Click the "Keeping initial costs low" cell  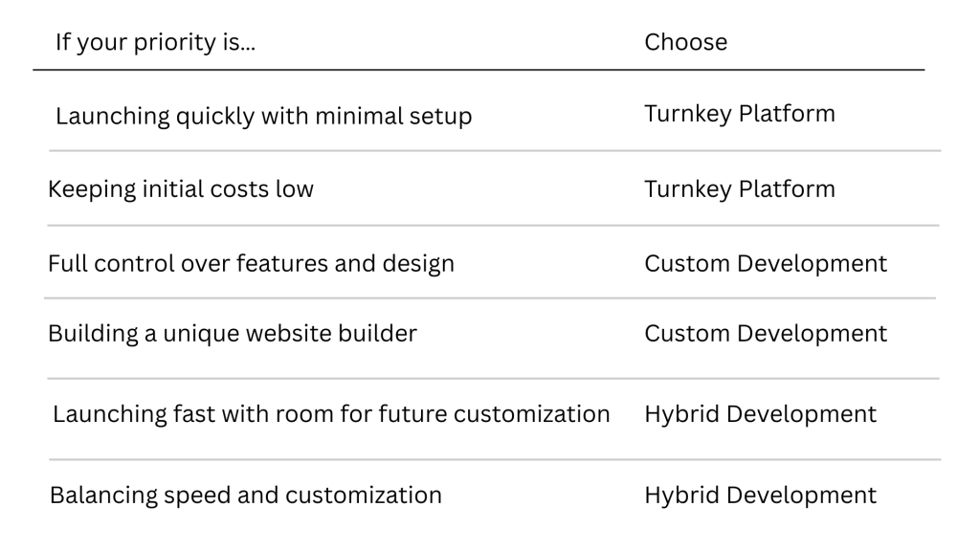[x=181, y=189]
